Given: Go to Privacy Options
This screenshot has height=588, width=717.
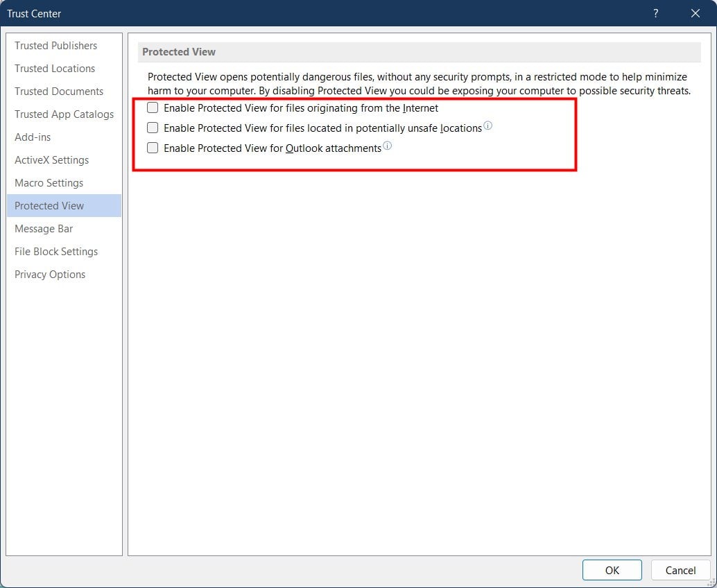Looking at the screenshot, I should click(x=64, y=275).
